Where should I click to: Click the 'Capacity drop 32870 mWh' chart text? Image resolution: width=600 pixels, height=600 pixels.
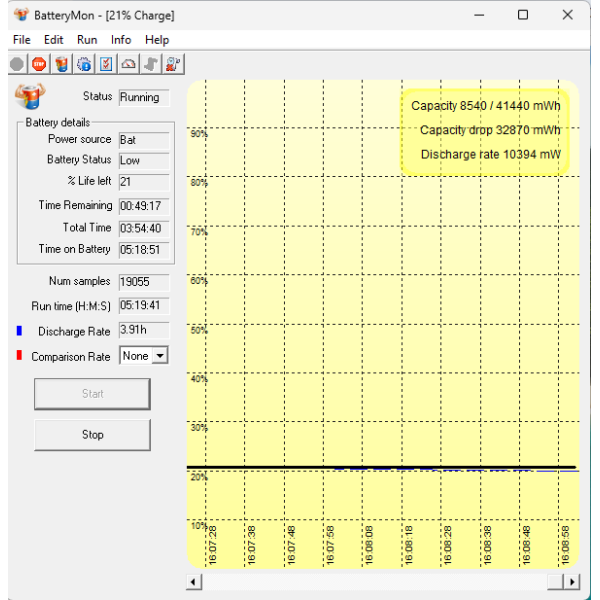(x=490, y=130)
